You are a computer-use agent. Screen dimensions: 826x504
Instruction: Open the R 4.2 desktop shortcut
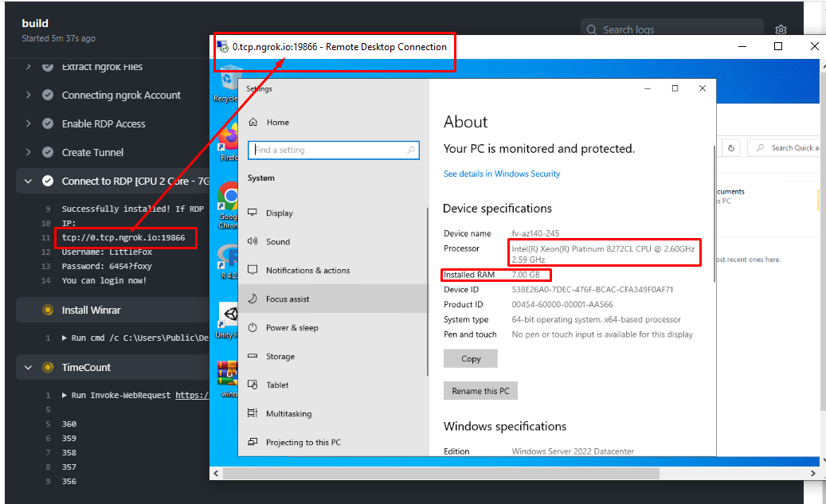coord(229,262)
